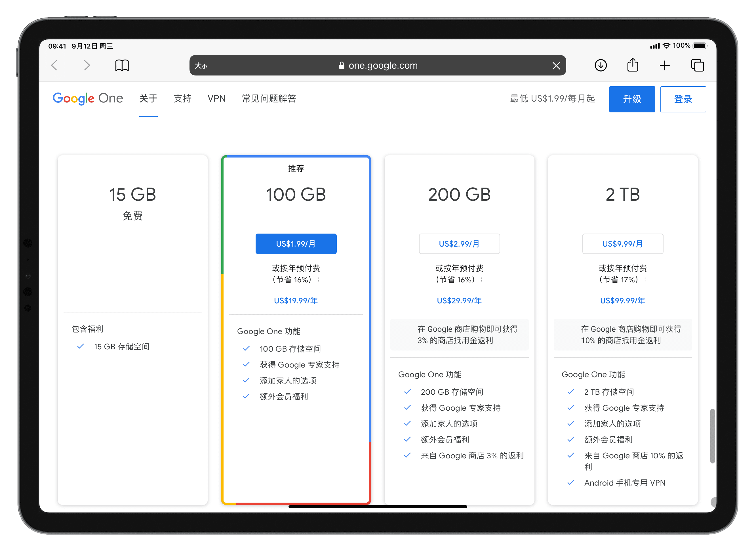The height and width of the screenshot is (552, 756).
Task: Click the checkmark beside 200 GB 存储空间
Action: click(x=407, y=391)
